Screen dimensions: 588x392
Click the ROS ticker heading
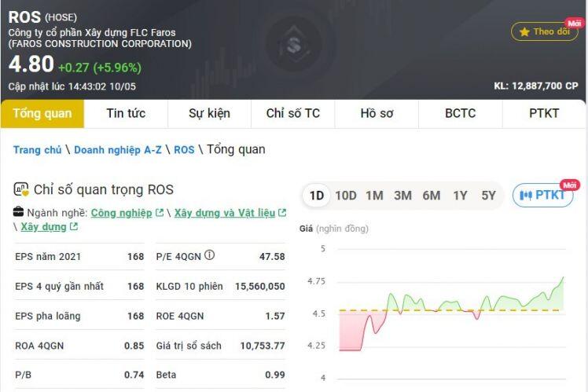click(x=24, y=17)
